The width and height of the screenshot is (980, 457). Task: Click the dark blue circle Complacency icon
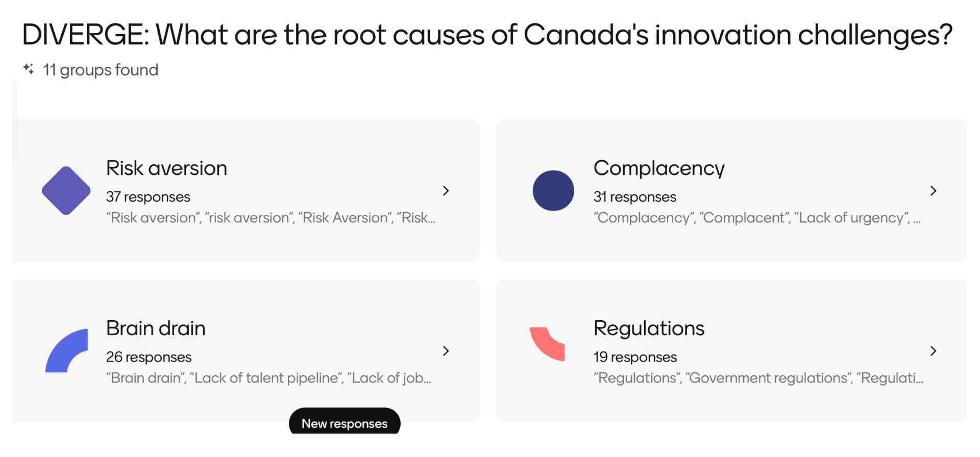click(x=553, y=191)
